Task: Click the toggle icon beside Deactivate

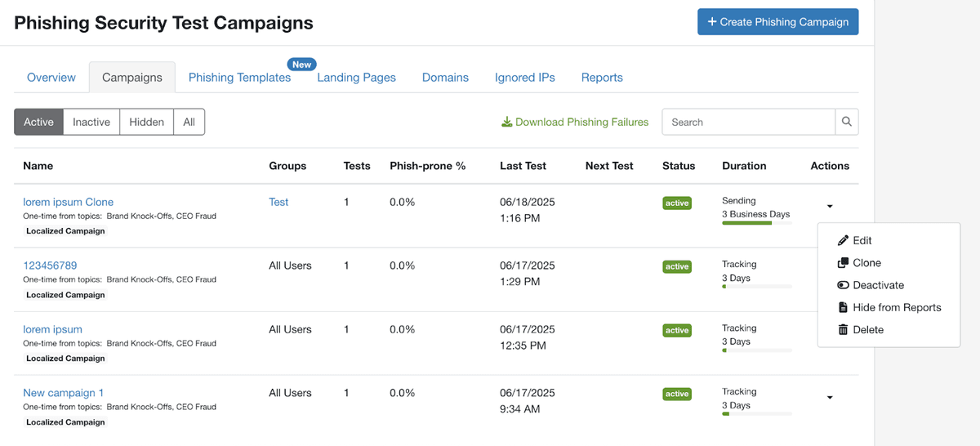Action: click(x=844, y=285)
